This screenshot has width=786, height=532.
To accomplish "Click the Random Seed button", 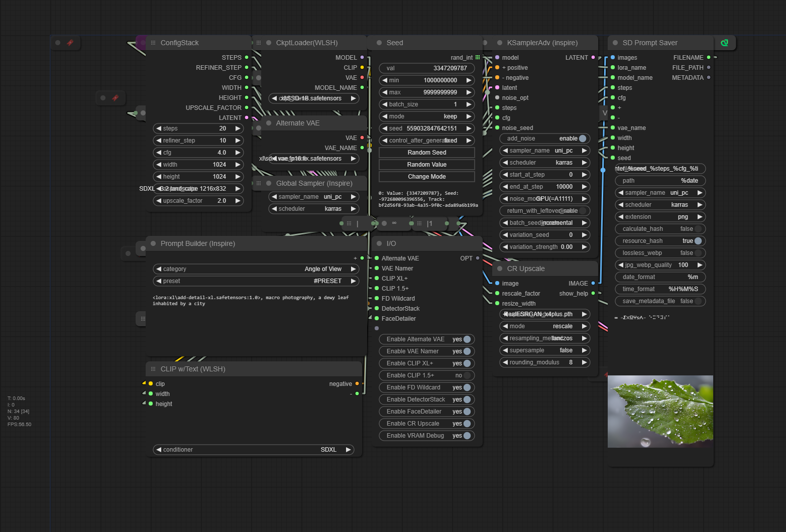I will coord(426,153).
